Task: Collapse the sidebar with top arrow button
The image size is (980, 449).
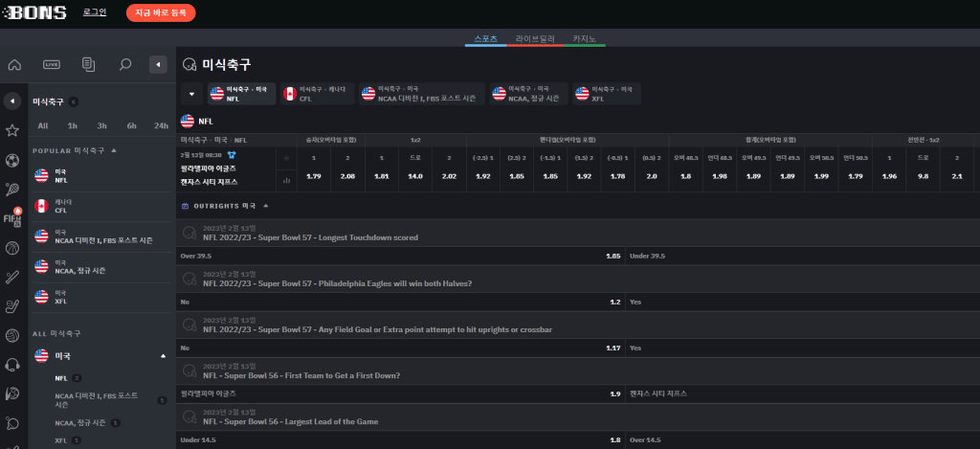Action: [158, 64]
